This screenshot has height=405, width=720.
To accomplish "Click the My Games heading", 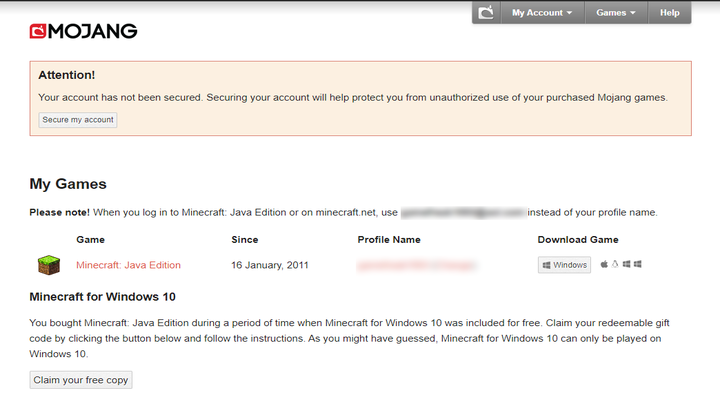I will click(68, 184).
